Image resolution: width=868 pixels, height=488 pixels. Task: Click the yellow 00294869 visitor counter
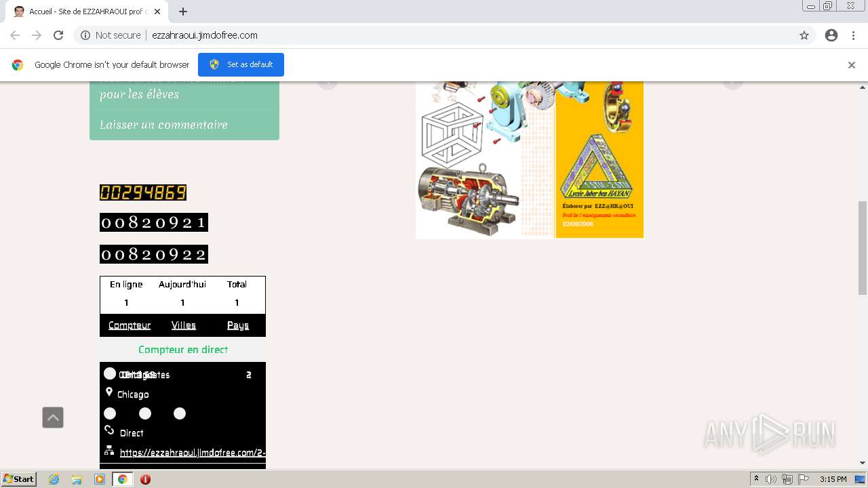pos(143,192)
